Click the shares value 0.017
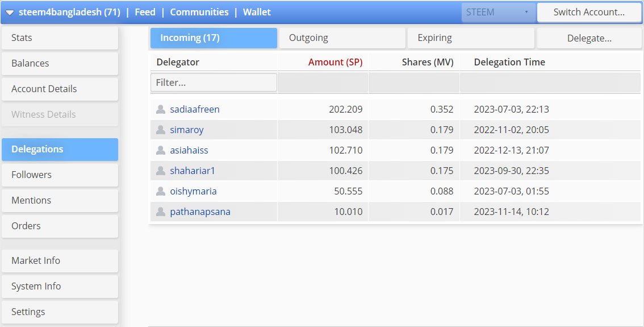644x327 pixels. pyautogui.click(x=442, y=212)
